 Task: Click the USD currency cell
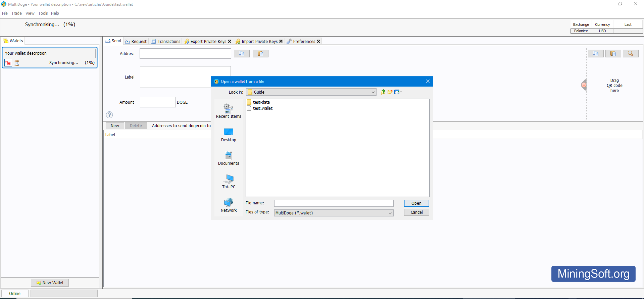[602, 31]
